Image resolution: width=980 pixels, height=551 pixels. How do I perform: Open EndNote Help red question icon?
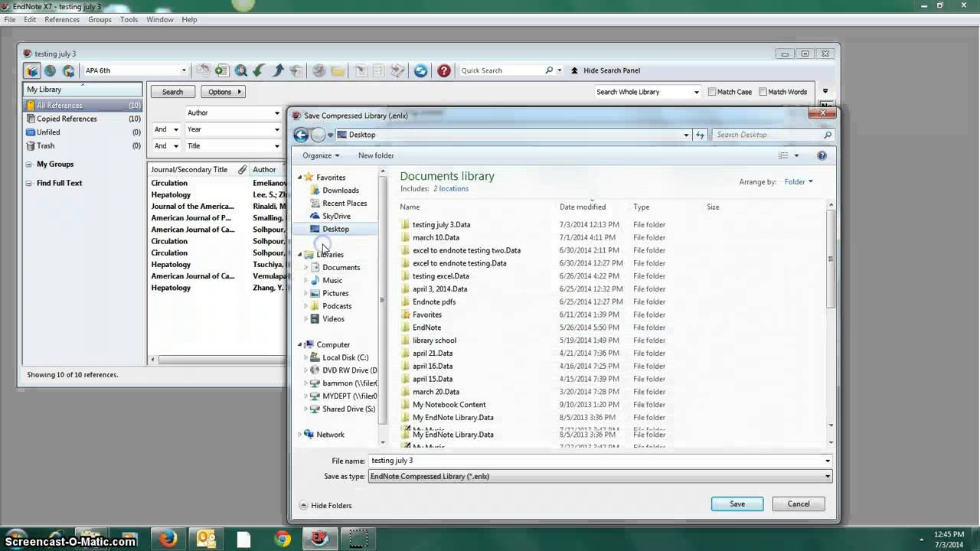pos(444,70)
